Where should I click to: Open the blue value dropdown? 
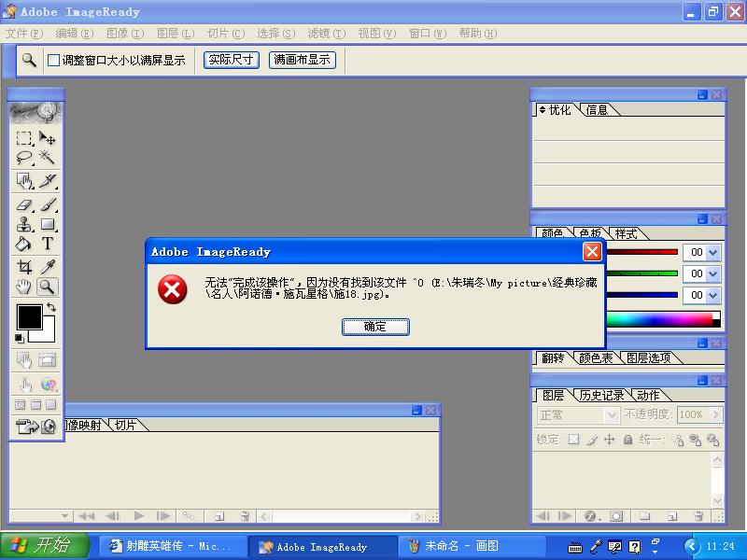click(712, 295)
